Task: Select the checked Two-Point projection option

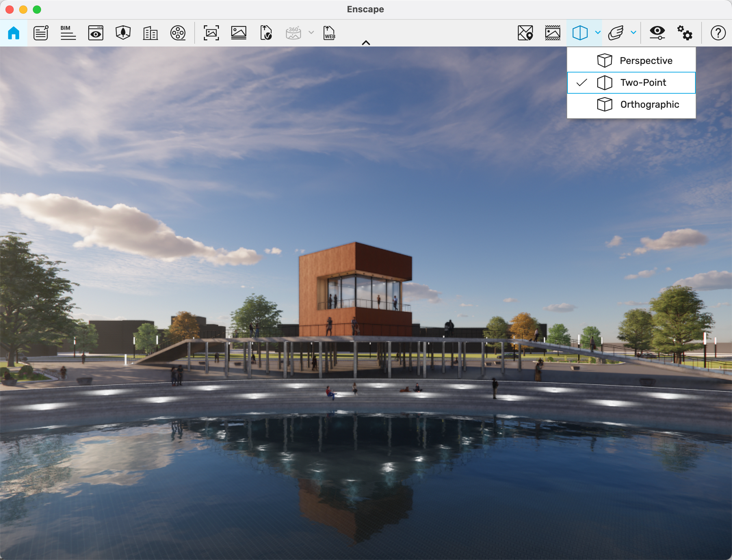Action: coord(631,83)
